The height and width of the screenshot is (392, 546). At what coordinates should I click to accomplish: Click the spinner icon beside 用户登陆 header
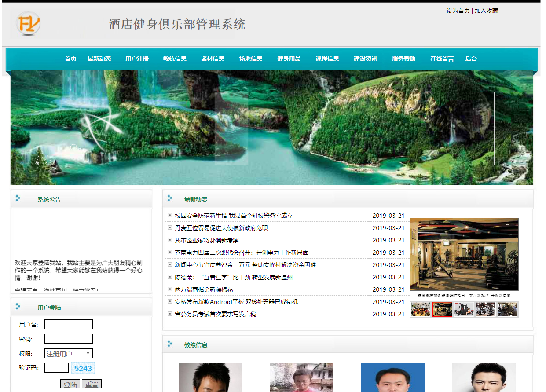point(18,307)
